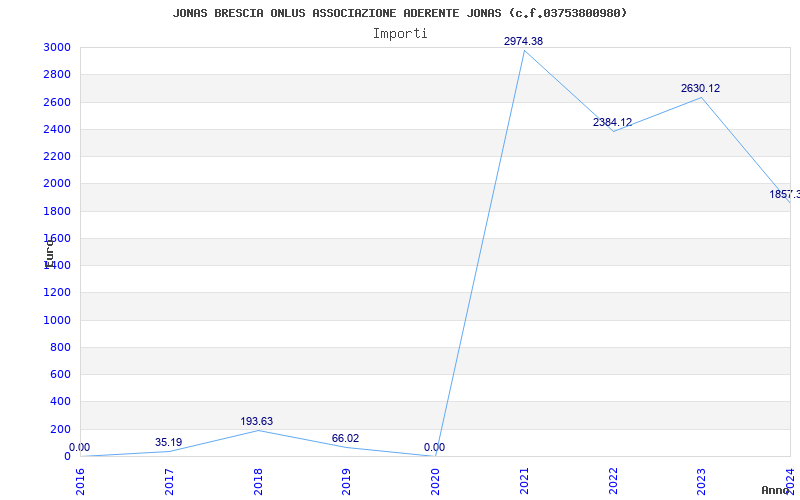Click the 0.00 label above 2020
800x500 pixels.
point(434,447)
